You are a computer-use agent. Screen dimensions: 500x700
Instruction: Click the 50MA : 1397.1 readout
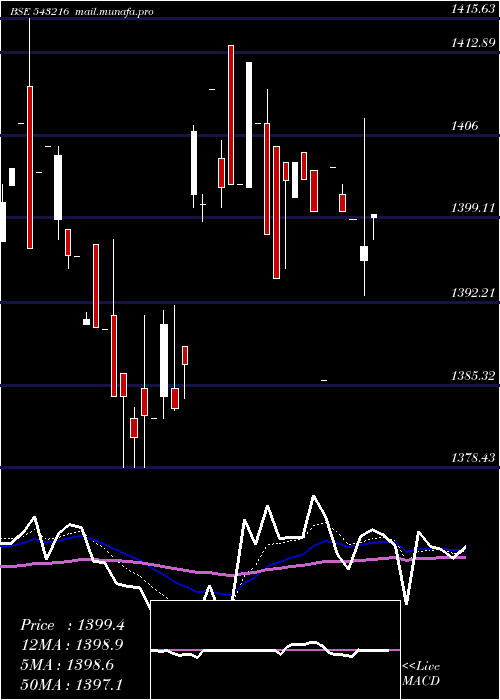point(72,684)
